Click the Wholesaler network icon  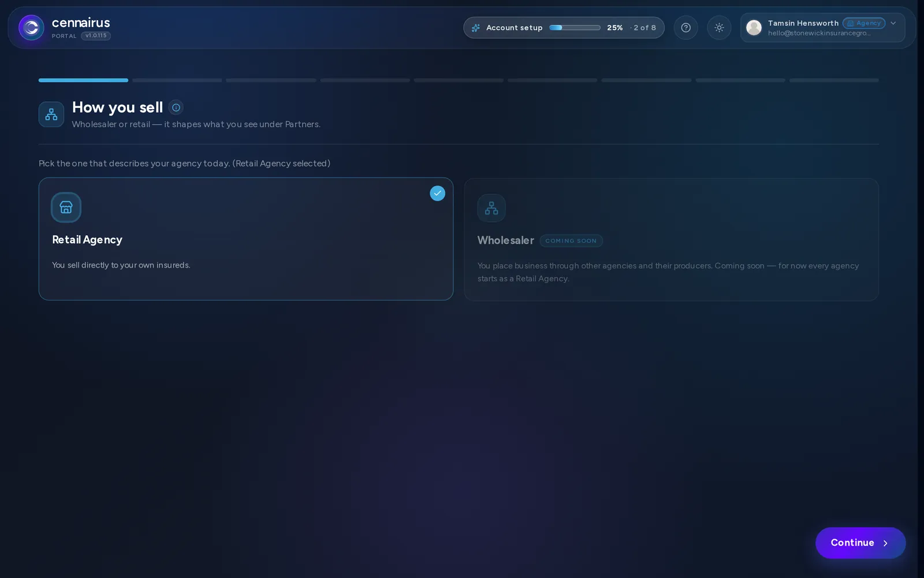point(491,208)
